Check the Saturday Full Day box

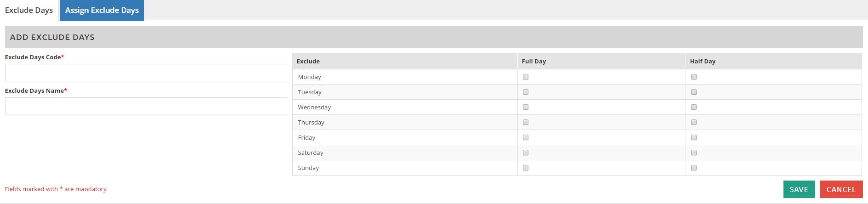coord(526,153)
